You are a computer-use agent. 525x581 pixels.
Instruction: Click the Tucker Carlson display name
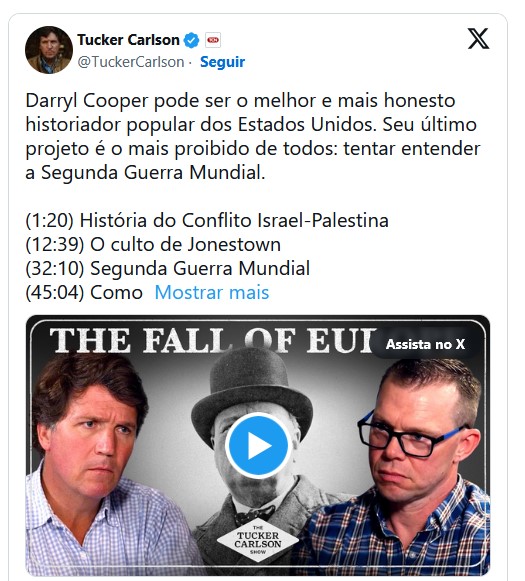[128, 40]
